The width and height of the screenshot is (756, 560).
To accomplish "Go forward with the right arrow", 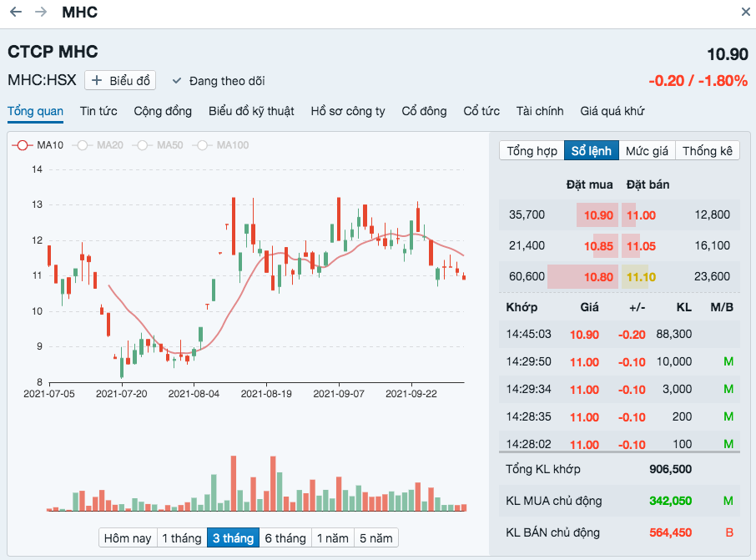I will click(41, 12).
